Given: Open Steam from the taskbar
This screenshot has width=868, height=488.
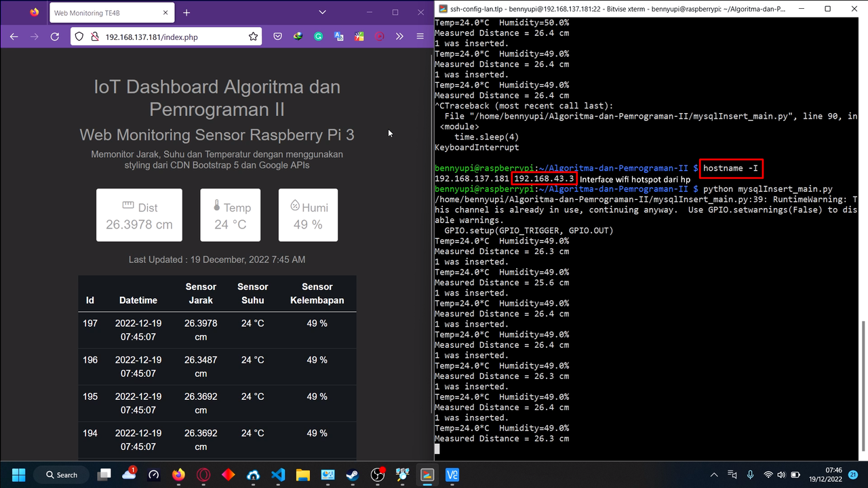Looking at the screenshot, I should 353,474.
